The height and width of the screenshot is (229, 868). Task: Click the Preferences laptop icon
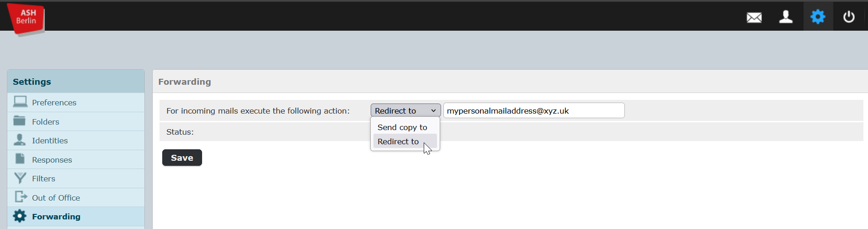pyautogui.click(x=20, y=102)
